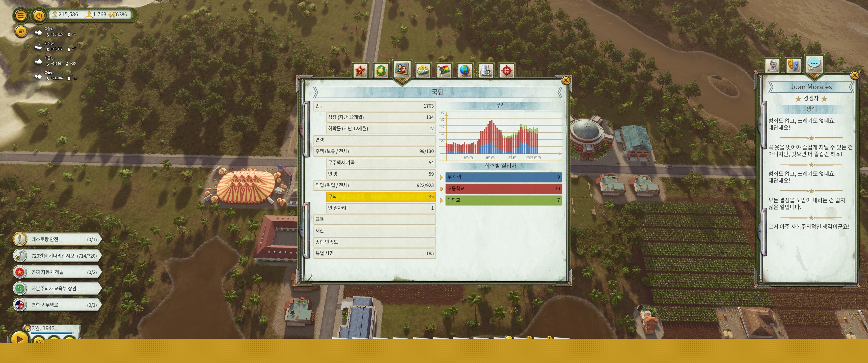Screen dimensions: 868x363
Task: Select the 교육 education row
Action: click(x=374, y=219)
